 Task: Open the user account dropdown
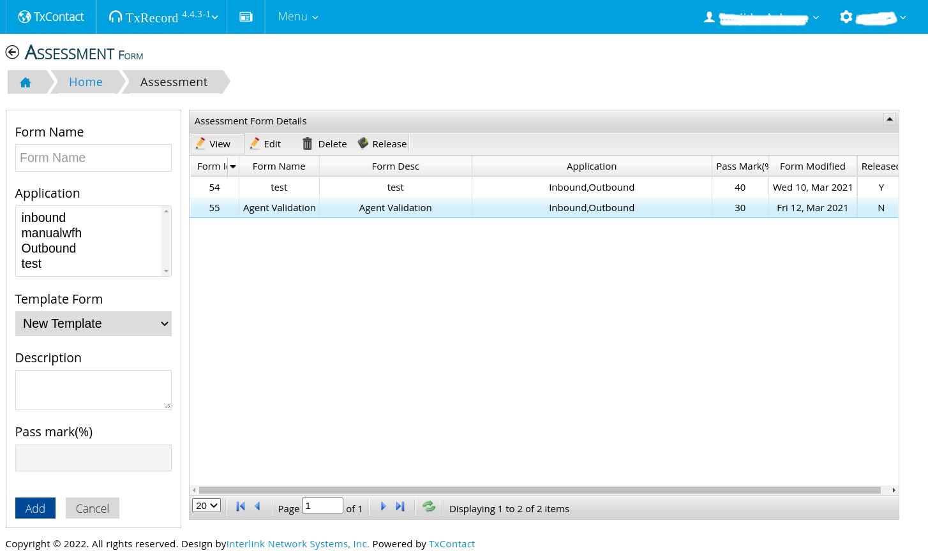tap(761, 17)
